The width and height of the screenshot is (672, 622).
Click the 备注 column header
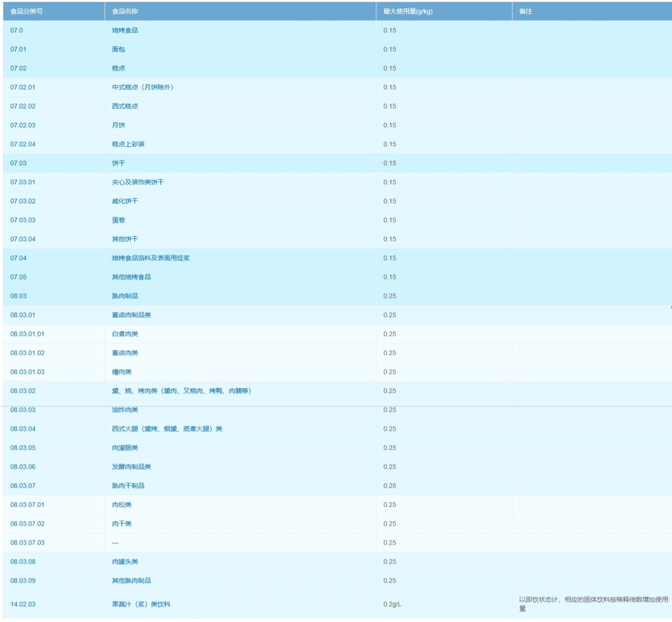click(526, 11)
